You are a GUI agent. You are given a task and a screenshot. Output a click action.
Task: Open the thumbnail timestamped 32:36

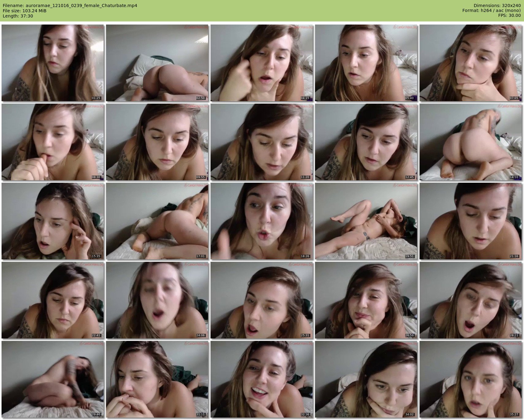[x=261, y=379]
